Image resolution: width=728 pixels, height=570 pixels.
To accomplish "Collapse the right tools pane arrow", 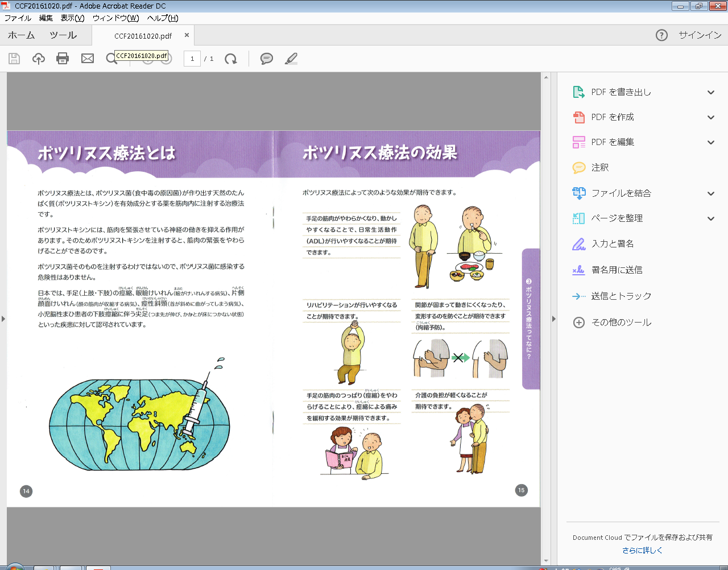I will point(554,319).
